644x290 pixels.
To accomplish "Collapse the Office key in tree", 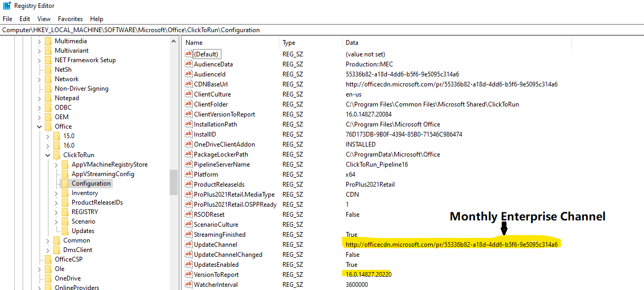I will click(40, 127).
